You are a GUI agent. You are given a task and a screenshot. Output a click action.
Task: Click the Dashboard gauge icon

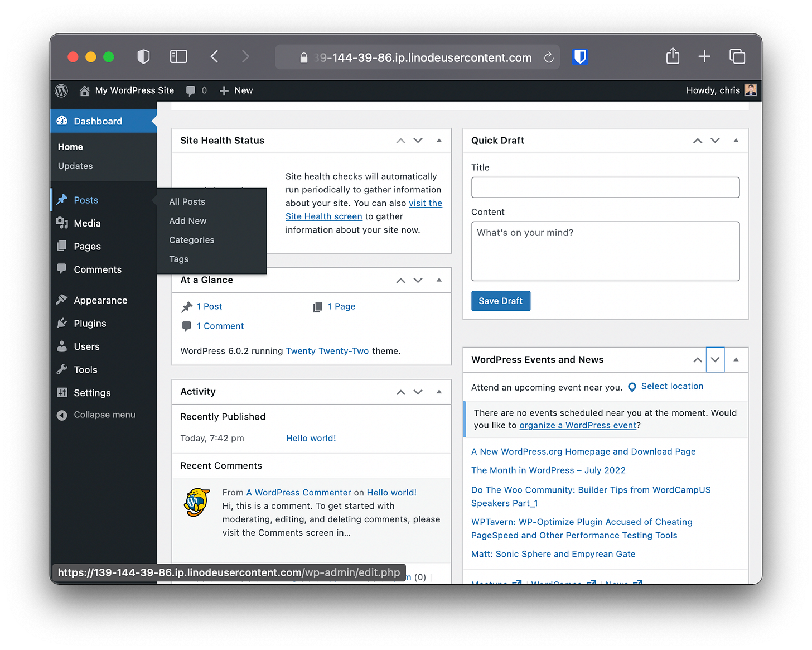(x=62, y=121)
